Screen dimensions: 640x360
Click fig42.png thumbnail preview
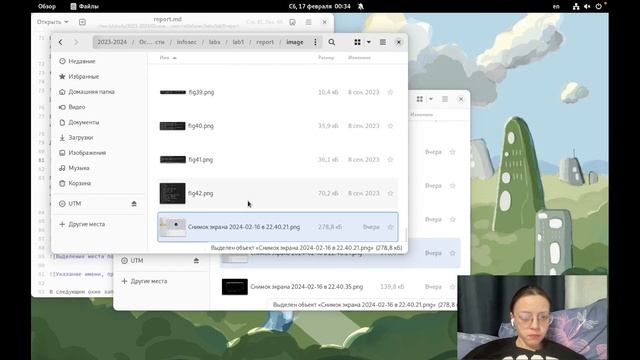pos(172,193)
